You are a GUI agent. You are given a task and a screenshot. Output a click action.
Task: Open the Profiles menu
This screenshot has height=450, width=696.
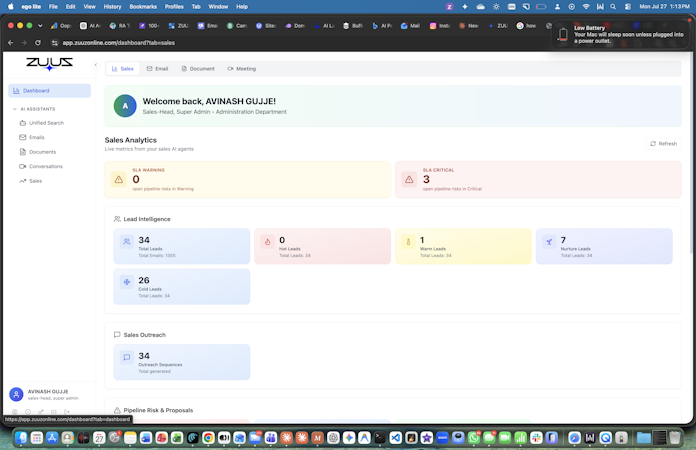click(x=174, y=7)
